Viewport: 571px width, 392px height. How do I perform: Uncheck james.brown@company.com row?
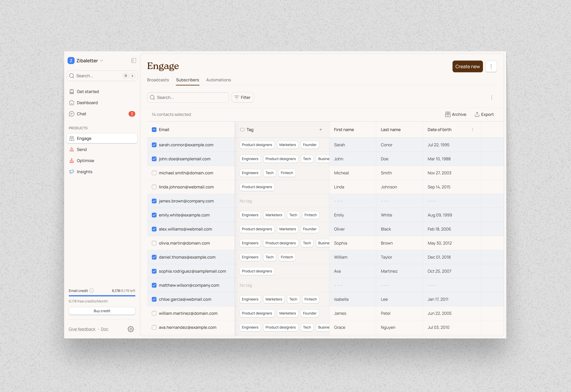[x=154, y=201]
